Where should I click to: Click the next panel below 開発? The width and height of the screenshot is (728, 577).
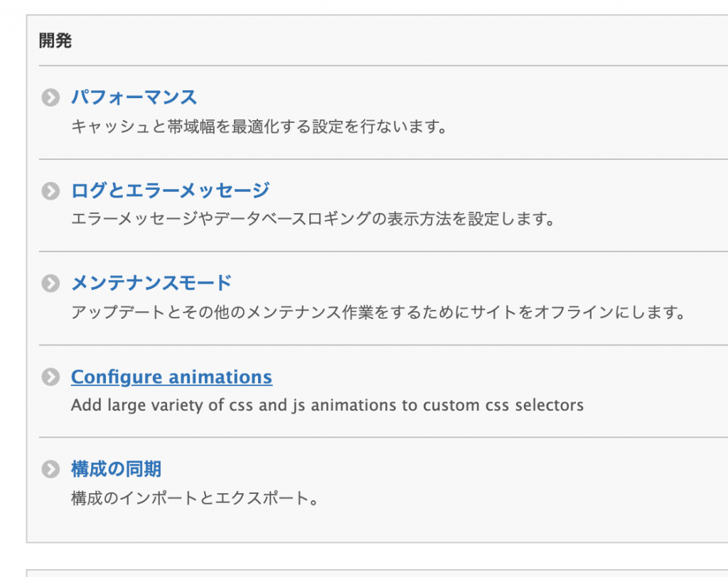click(x=377, y=573)
